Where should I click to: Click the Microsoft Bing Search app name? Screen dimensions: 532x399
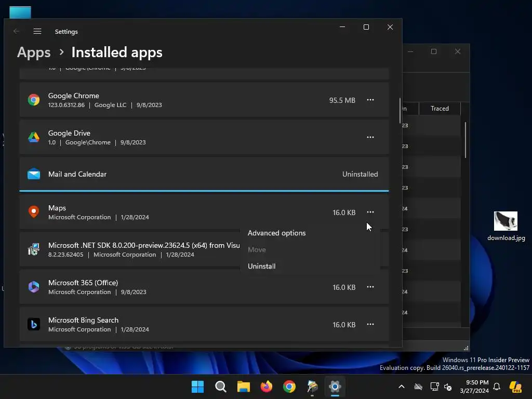click(x=83, y=320)
